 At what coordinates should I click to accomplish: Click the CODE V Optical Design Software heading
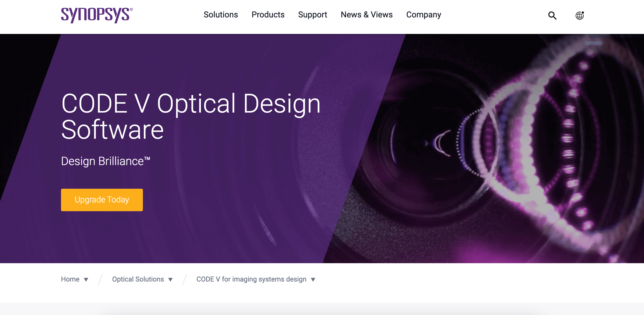[x=191, y=116]
